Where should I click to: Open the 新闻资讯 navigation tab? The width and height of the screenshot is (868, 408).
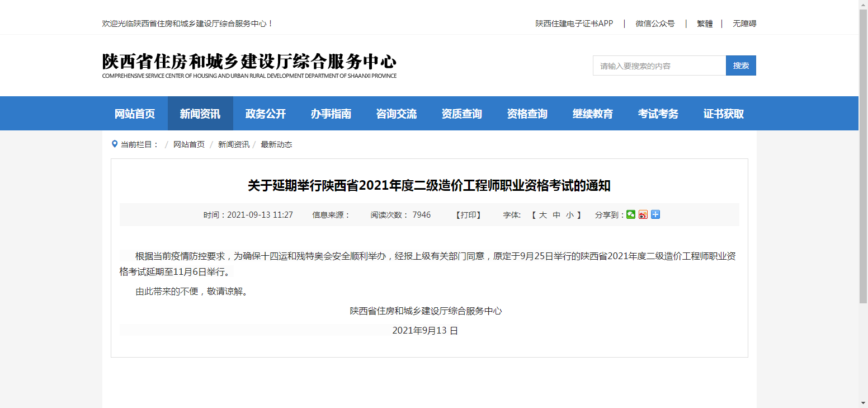coord(200,113)
